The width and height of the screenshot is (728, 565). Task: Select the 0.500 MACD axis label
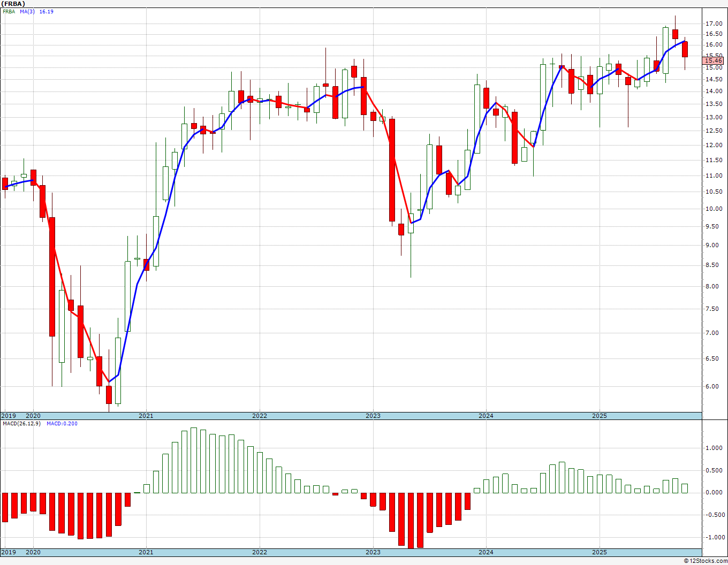(714, 470)
